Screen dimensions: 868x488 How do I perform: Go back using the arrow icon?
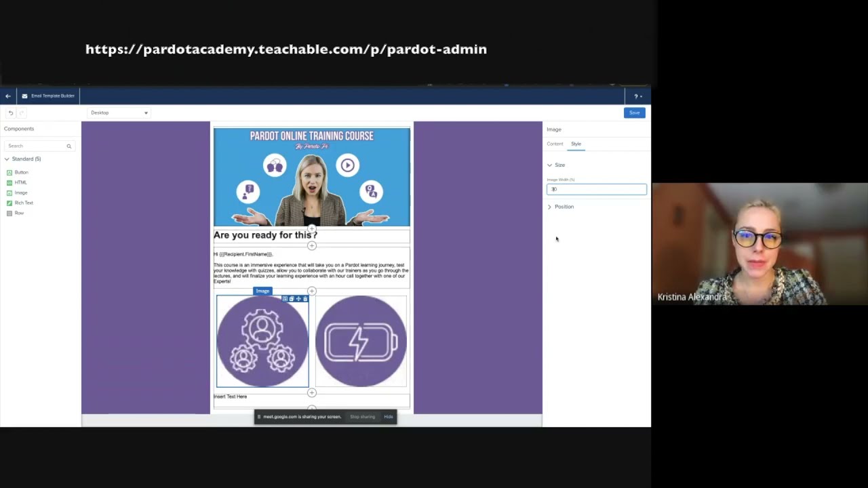coord(8,96)
